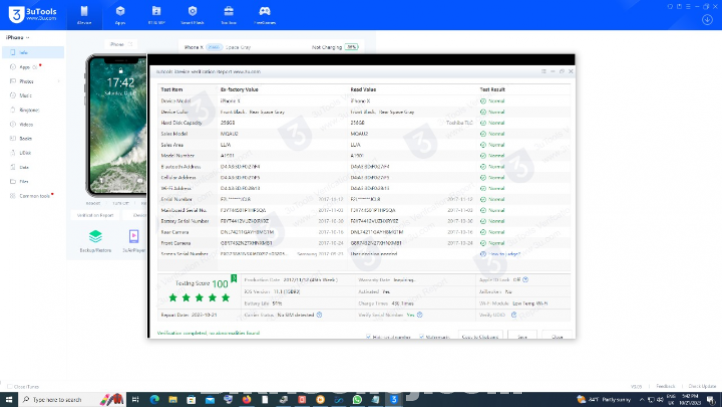Open the Smart Flash tab
Viewport: 722px width, 407px height.
pyautogui.click(x=192, y=15)
